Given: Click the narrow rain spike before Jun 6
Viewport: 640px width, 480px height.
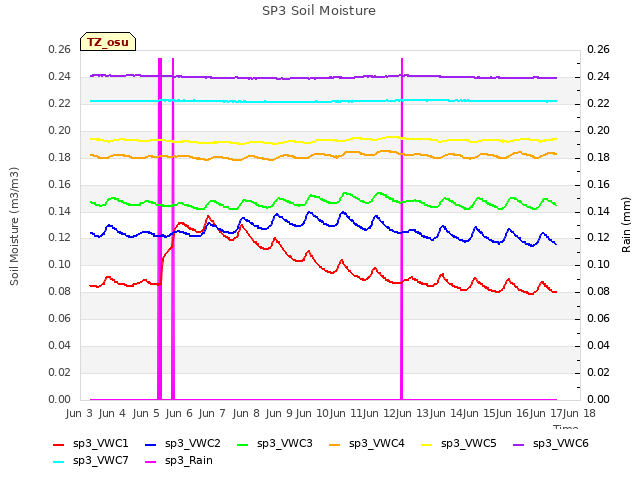Looking at the screenshot, I should pyautogui.click(x=173, y=229).
